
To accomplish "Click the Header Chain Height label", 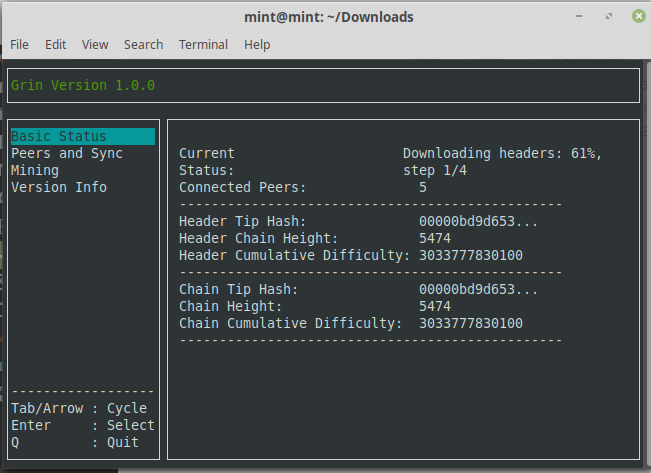I will [x=259, y=238].
